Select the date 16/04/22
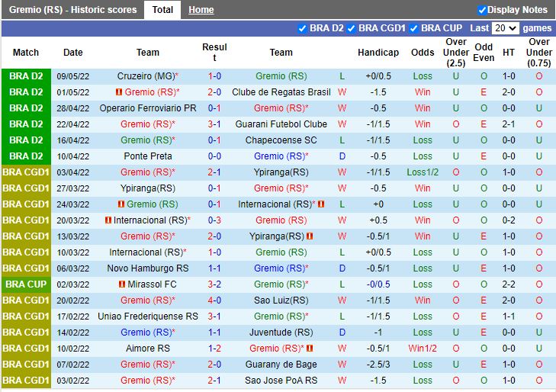 (73, 140)
